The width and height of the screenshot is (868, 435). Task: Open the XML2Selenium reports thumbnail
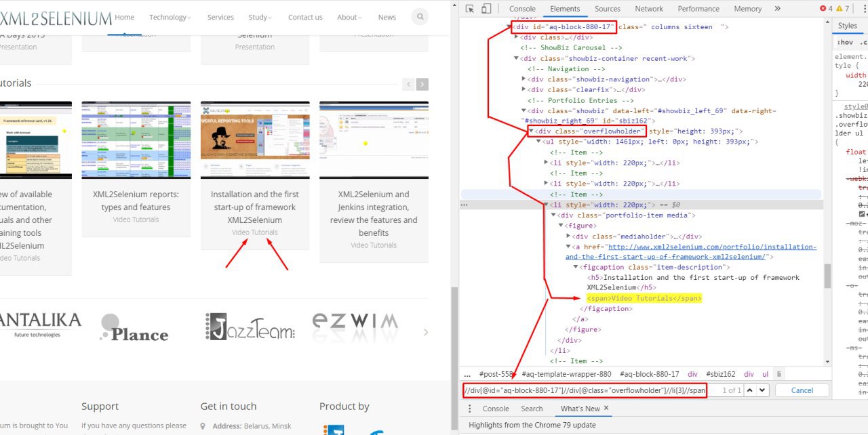tap(136, 140)
